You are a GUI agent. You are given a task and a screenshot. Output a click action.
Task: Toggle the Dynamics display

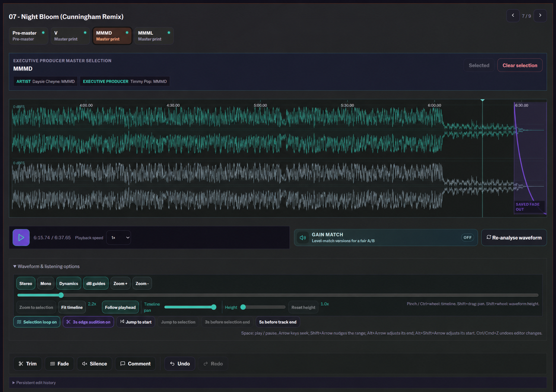click(x=69, y=284)
